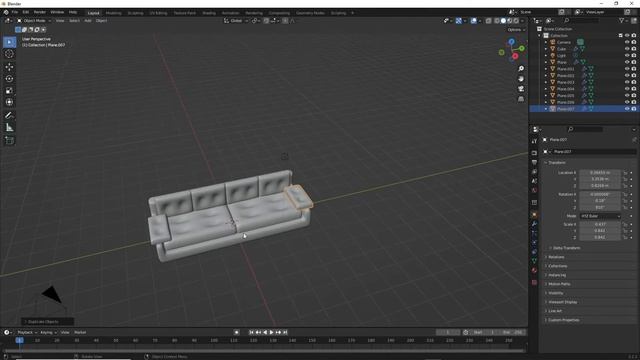Select the Select Box tool in the toolbar
Viewport: 640px width, 360px height.
coord(9,42)
